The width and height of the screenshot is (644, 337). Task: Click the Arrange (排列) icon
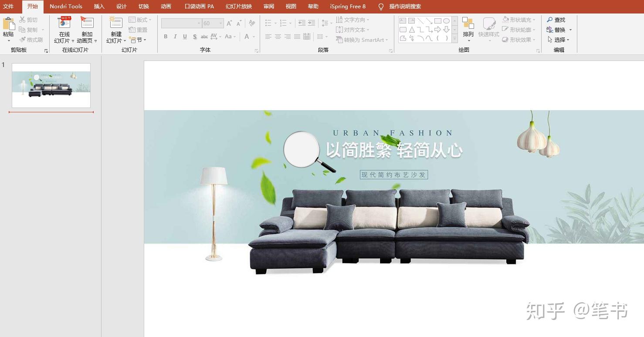tap(468, 24)
